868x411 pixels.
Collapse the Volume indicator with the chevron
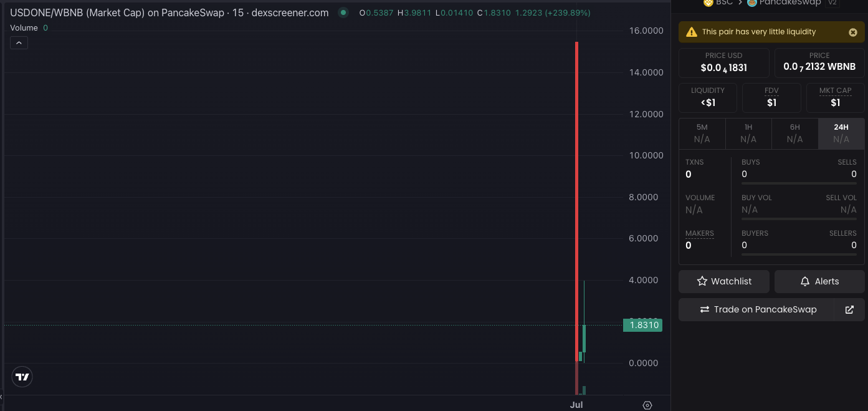pos(18,42)
